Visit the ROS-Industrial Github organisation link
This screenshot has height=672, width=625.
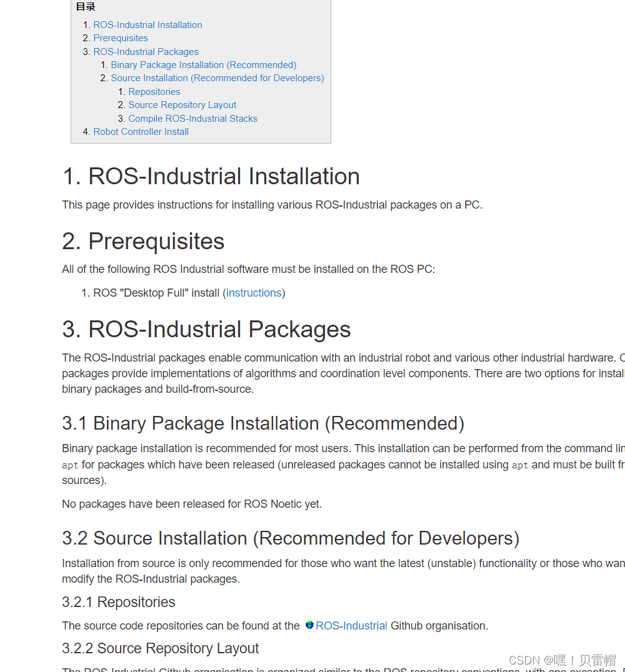(x=351, y=625)
